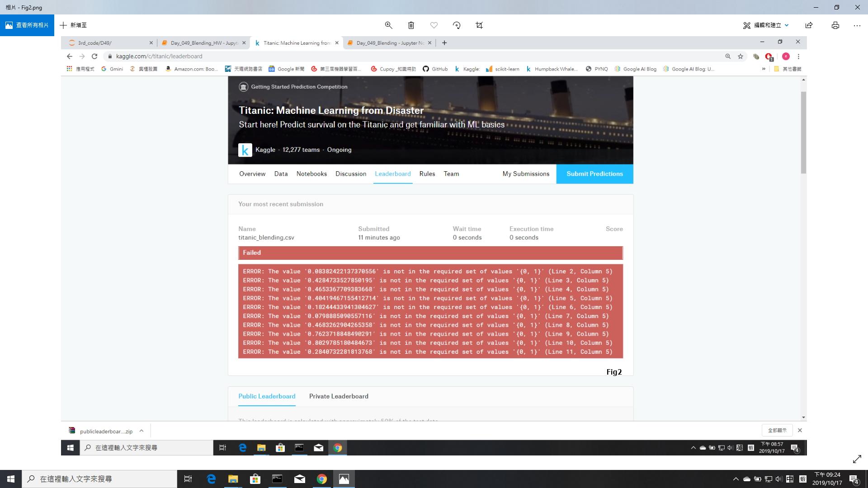This screenshot has width=868, height=488.
Task: Select Public Leaderboard tab
Action: tap(267, 396)
